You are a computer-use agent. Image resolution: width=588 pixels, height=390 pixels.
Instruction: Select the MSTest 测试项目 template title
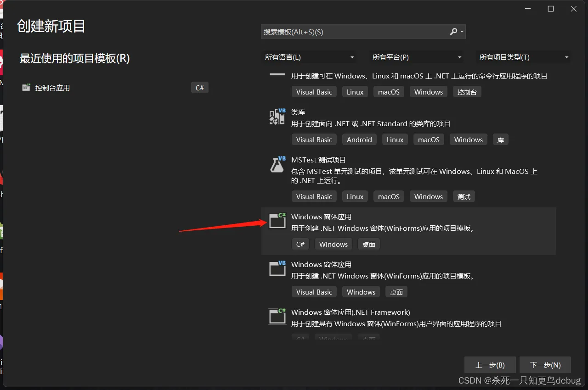point(318,160)
